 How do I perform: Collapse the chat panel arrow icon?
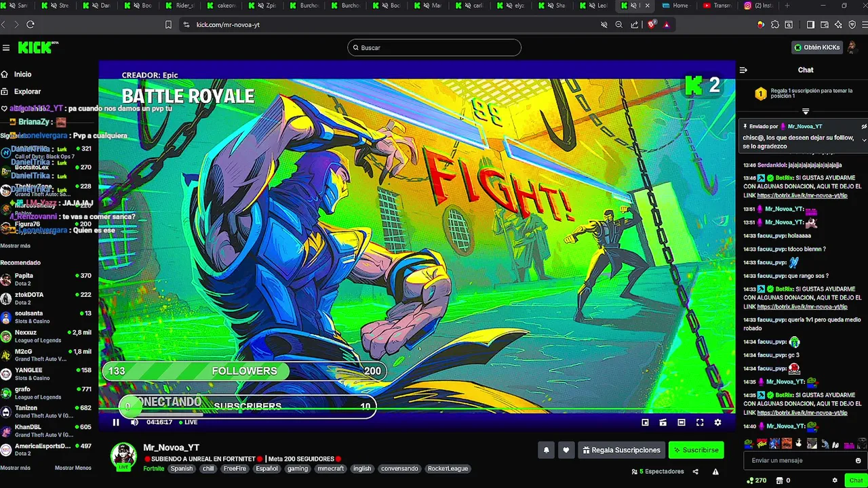pyautogui.click(x=743, y=70)
